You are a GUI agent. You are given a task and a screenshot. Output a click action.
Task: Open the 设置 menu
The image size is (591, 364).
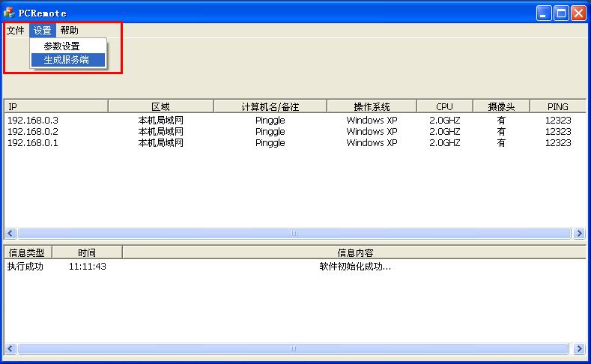[x=42, y=31]
